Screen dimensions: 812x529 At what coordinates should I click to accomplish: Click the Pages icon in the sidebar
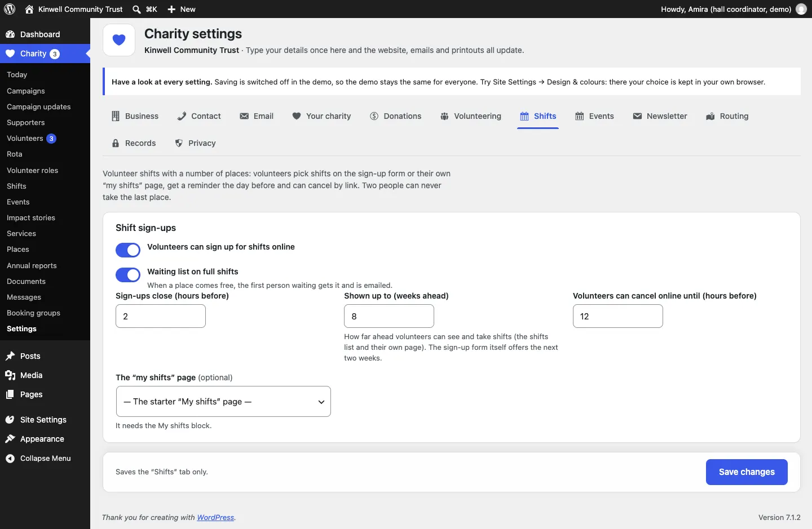click(10, 394)
